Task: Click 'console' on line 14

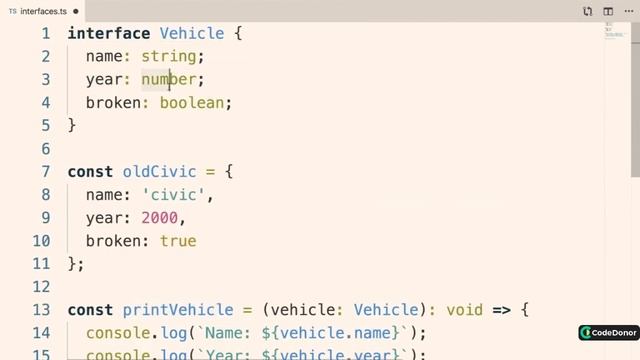Action: click(118, 333)
